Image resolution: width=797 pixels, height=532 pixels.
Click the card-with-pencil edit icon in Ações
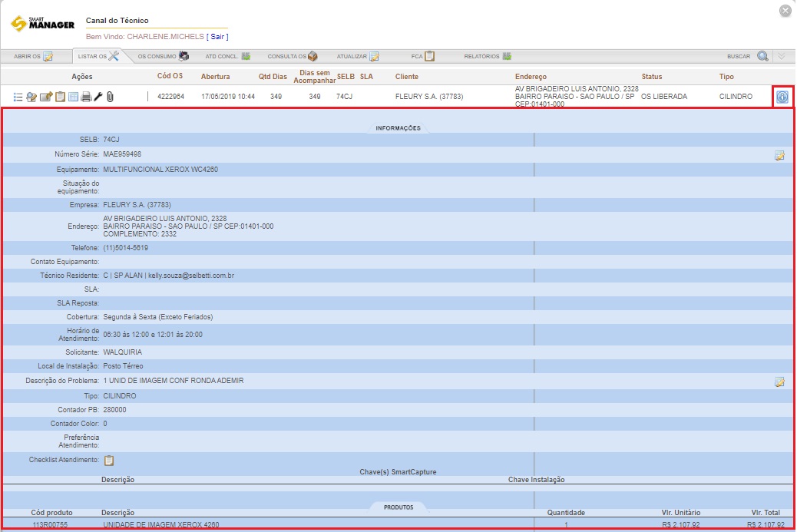click(x=46, y=97)
